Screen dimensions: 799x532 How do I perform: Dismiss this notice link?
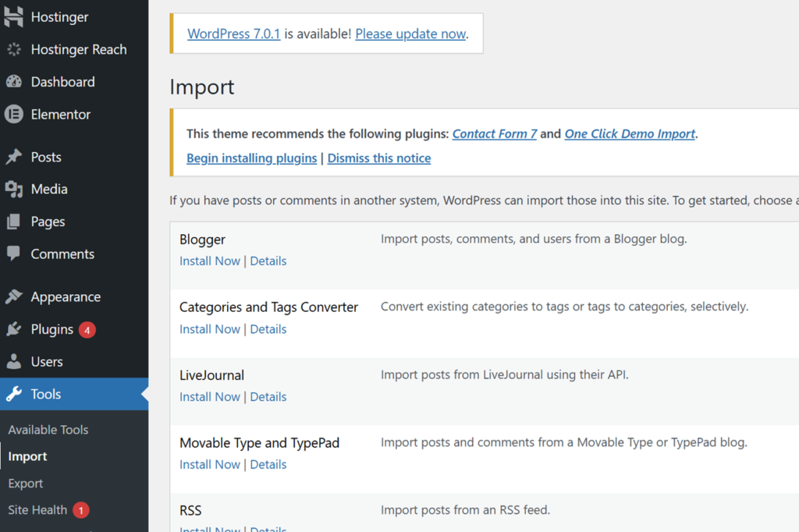coord(379,158)
